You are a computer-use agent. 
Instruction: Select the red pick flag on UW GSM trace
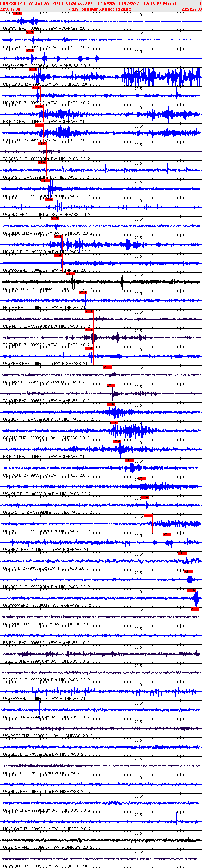[45, 181]
